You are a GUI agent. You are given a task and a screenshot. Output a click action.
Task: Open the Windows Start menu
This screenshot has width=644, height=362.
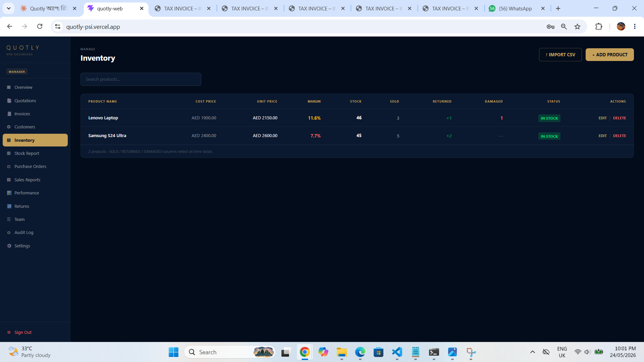click(173, 352)
